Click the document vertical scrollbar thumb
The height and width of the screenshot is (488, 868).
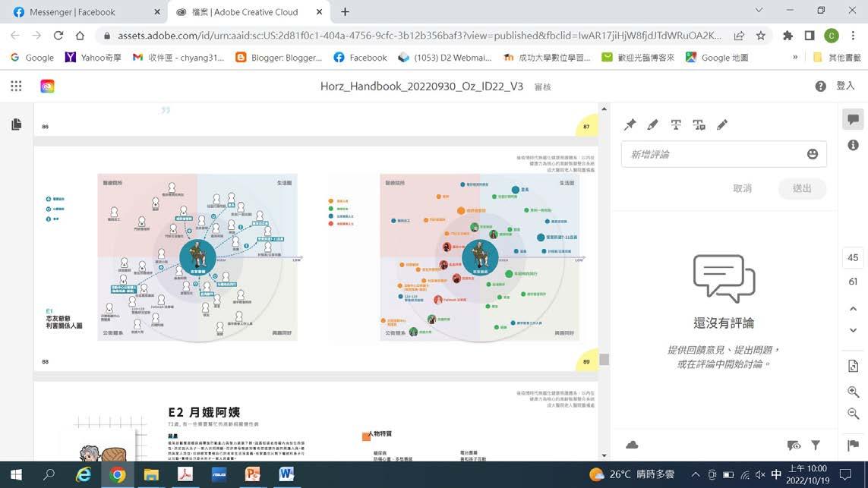tap(604, 360)
